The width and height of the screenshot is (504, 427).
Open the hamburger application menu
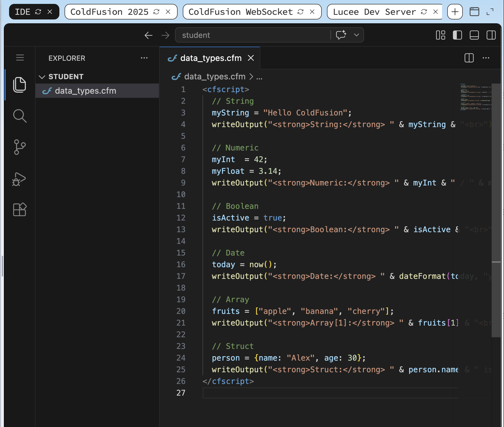(x=20, y=58)
